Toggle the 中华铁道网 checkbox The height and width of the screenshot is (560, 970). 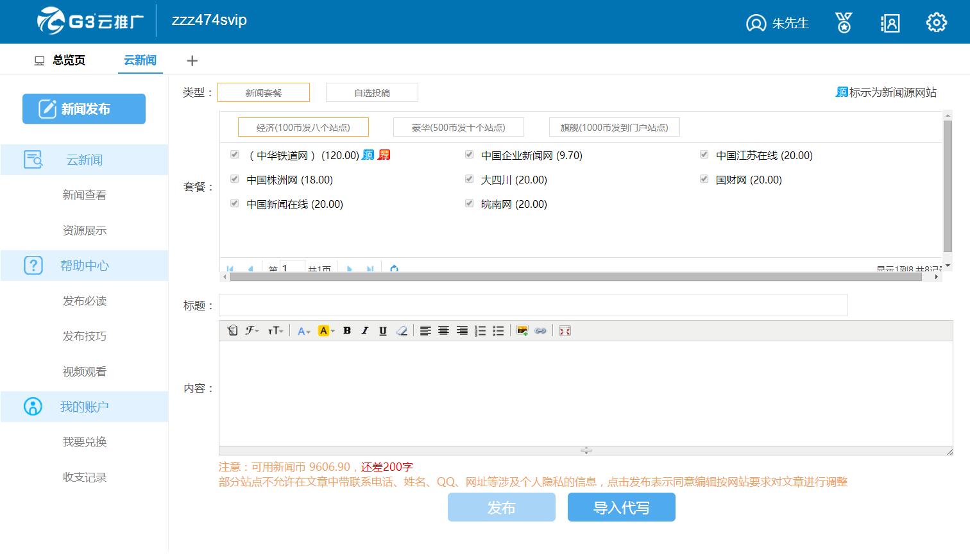pos(234,155)
